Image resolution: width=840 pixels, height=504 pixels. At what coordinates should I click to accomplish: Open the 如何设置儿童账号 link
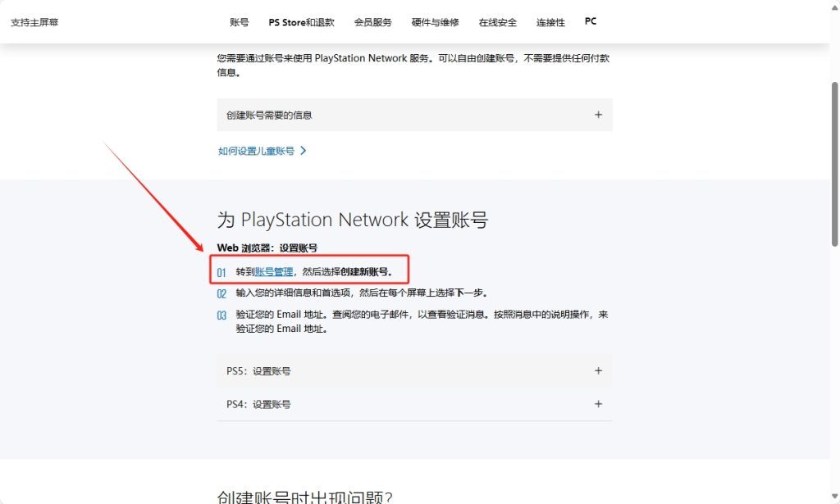(258, 151)
